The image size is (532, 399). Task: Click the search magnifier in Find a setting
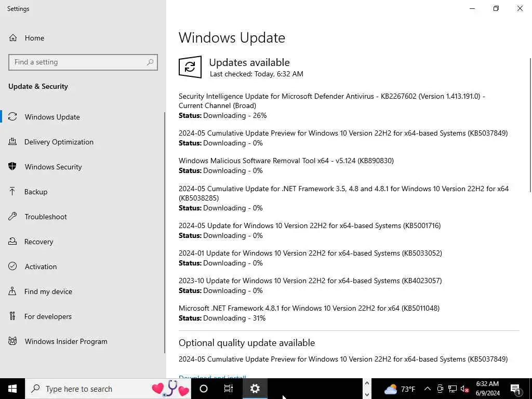click(150, 62)
